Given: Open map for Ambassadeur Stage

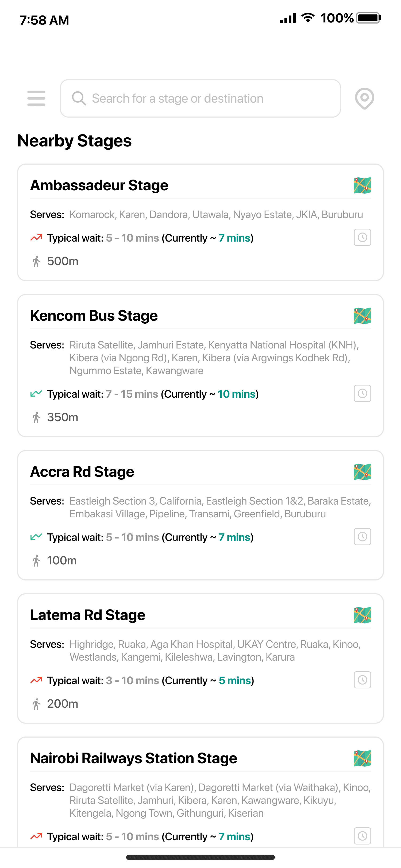Looking at the screenshot, I should coord(362,185).
